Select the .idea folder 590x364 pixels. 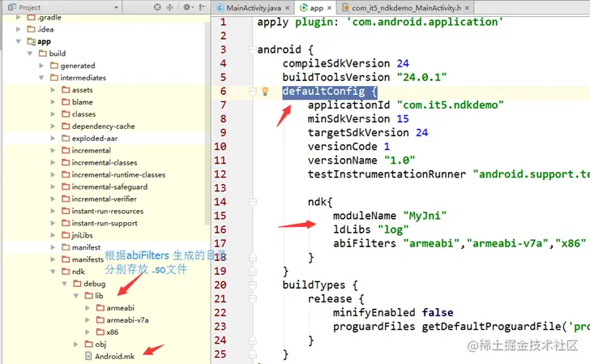point(41,29)
